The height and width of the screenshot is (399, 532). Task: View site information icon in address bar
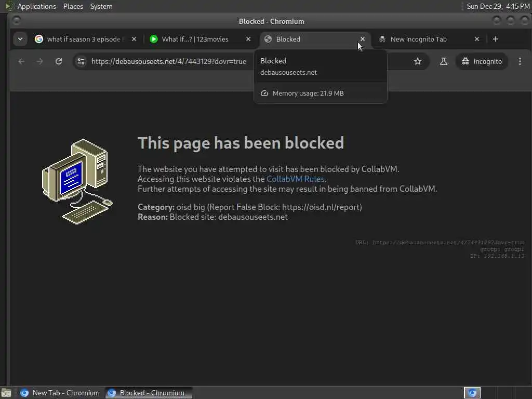tap(81, 61)
